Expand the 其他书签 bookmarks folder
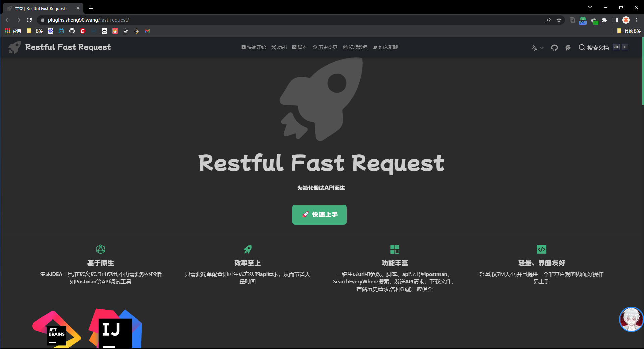 tap(629, 31)
